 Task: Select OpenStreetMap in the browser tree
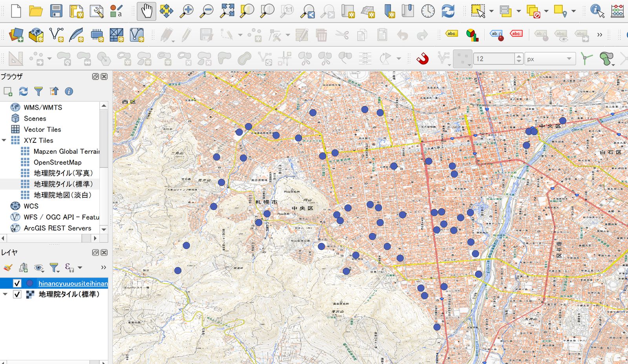tap(57, 162)
